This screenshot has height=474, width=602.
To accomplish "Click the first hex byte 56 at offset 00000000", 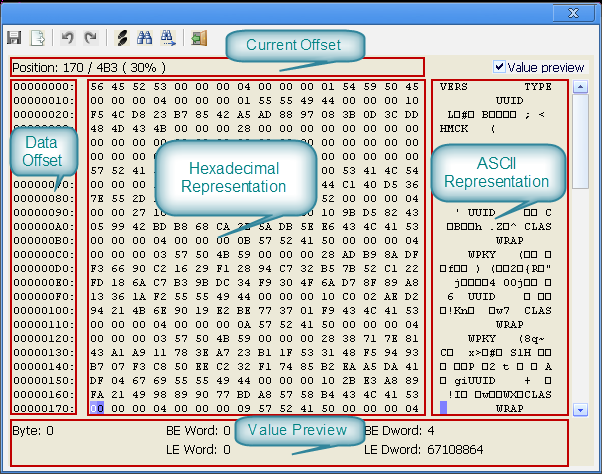I will click(x=97, y=87).
